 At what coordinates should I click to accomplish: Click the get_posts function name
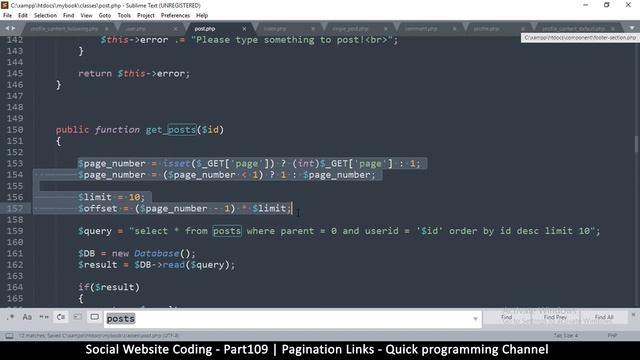(171, 130)
